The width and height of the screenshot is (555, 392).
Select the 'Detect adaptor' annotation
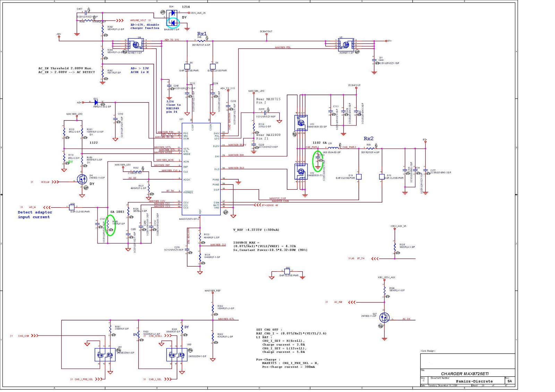[35, 212]
